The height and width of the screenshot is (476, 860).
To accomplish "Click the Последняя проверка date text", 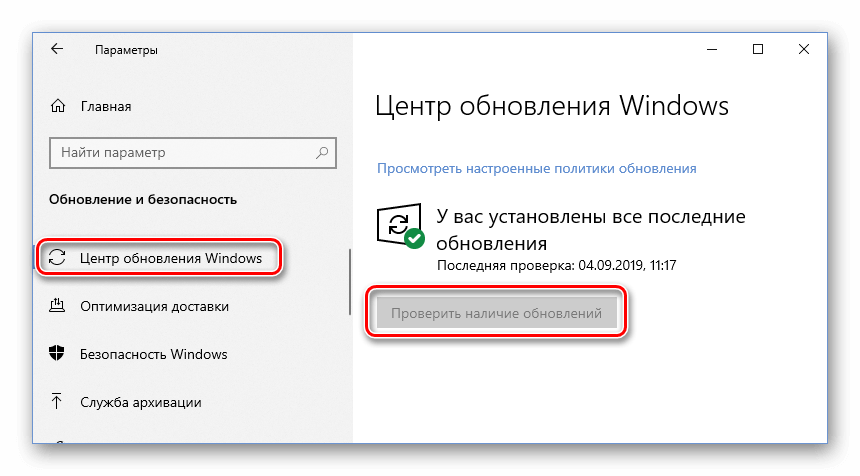I will tap(556, 265).
